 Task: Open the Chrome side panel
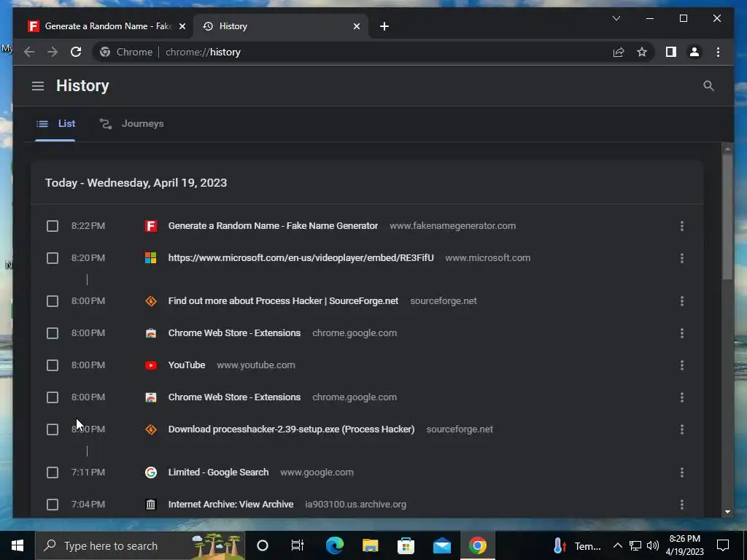pyautogui.click(x=671, y=52)
